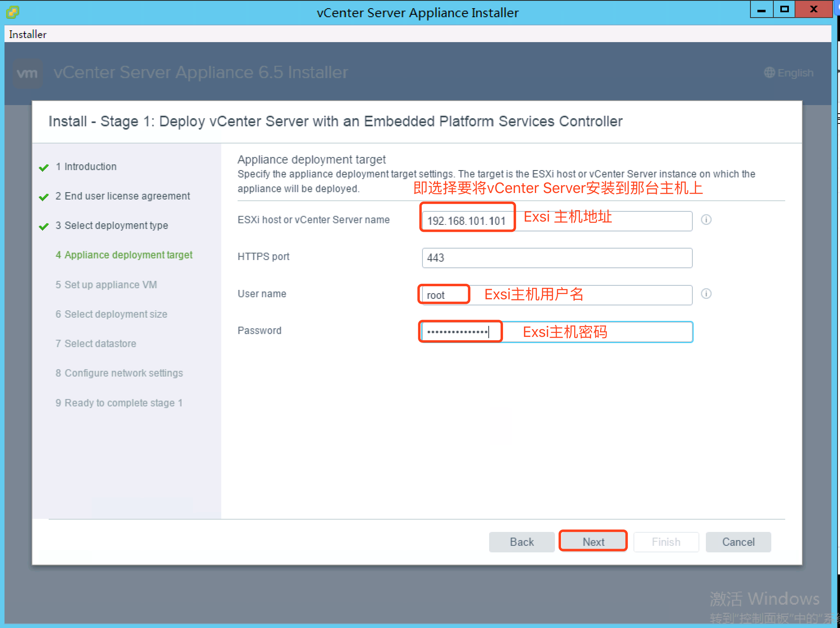Click the Install - Stage 1 dialog title
This screenshot has width=840, height=628.
point(335,121)
